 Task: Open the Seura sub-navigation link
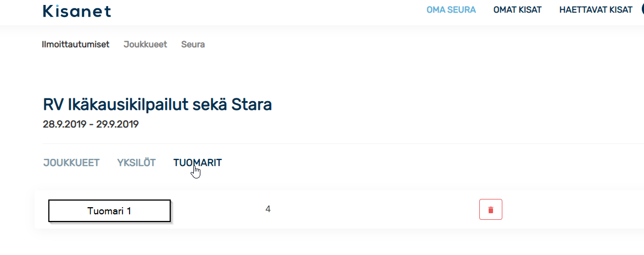(193, 45)
